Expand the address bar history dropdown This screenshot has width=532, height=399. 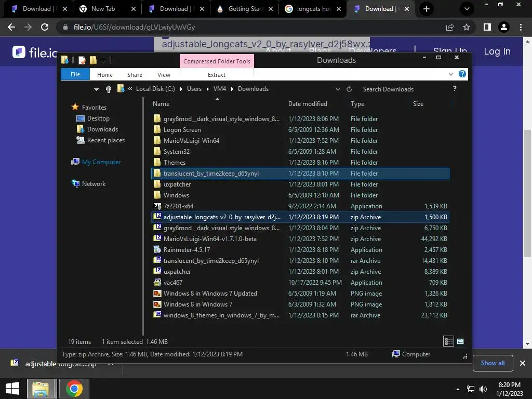click(x=338, y=89)
